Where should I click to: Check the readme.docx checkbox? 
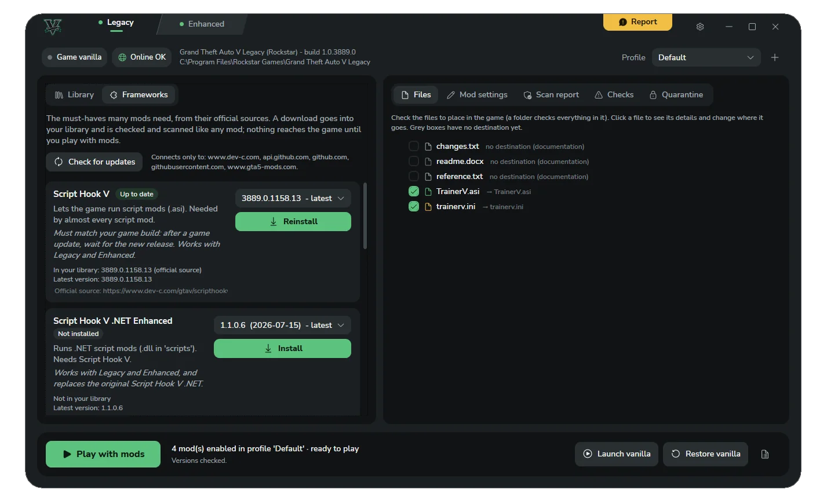click(414, 161)
